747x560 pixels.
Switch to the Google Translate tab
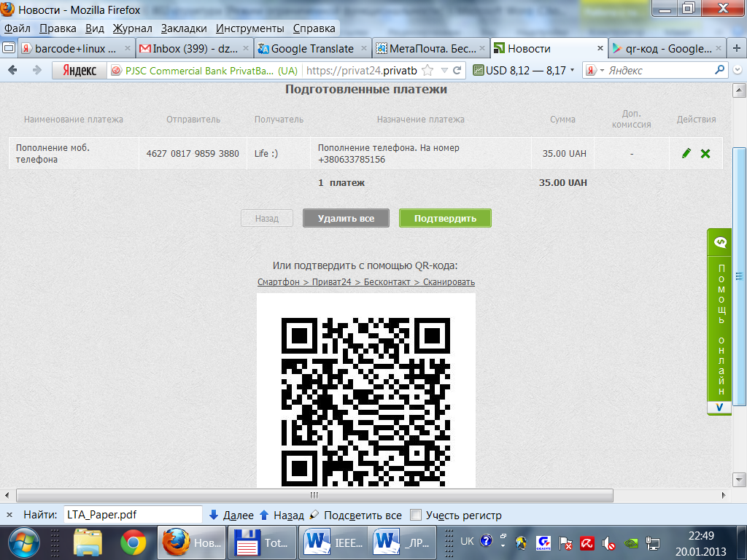(x=312, y=48)
